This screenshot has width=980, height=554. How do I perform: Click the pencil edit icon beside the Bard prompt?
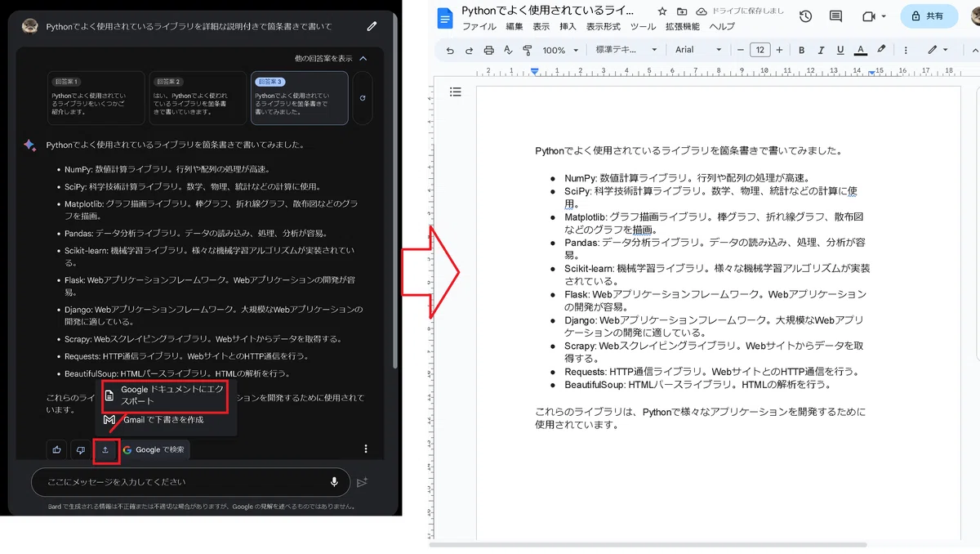pos(372,26)
